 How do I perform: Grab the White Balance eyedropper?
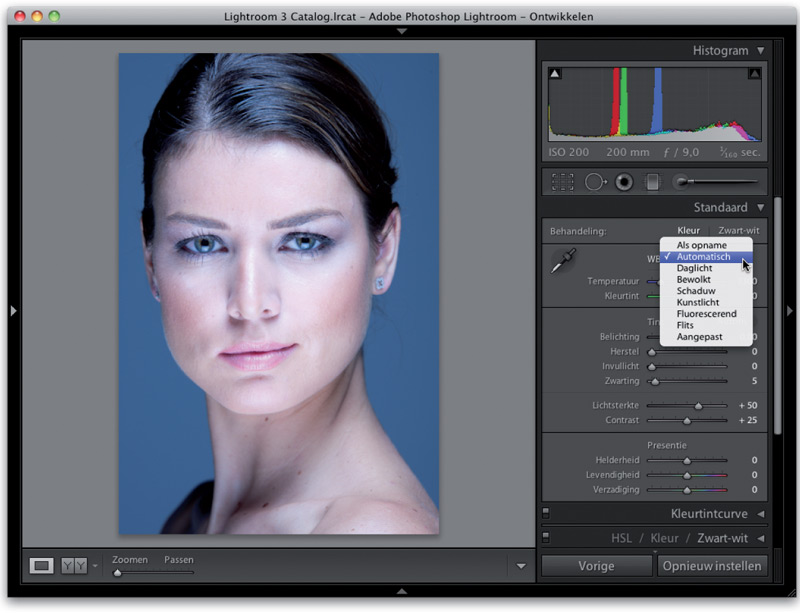563,262
